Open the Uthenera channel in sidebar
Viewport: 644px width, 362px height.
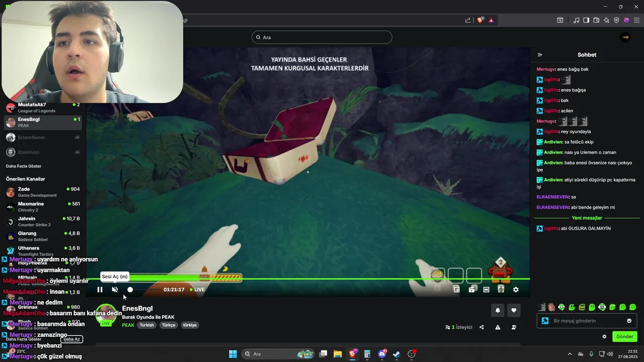[43, 250]
